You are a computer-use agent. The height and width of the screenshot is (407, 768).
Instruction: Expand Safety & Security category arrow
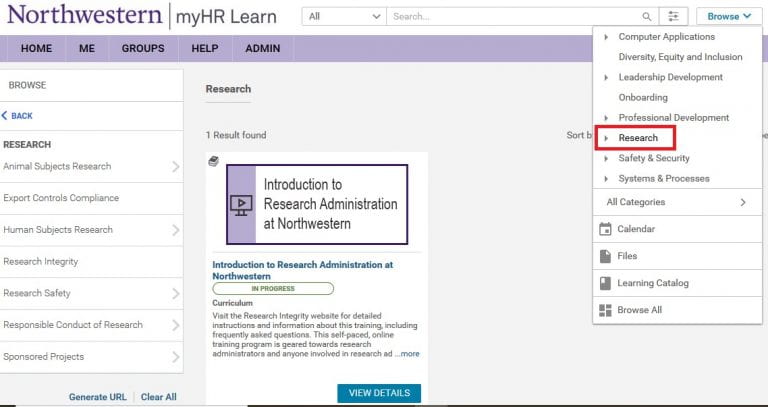coord(606,158)
